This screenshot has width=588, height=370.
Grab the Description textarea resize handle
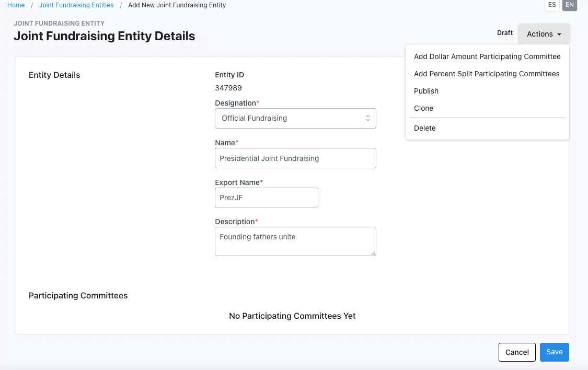click(374, 253)
